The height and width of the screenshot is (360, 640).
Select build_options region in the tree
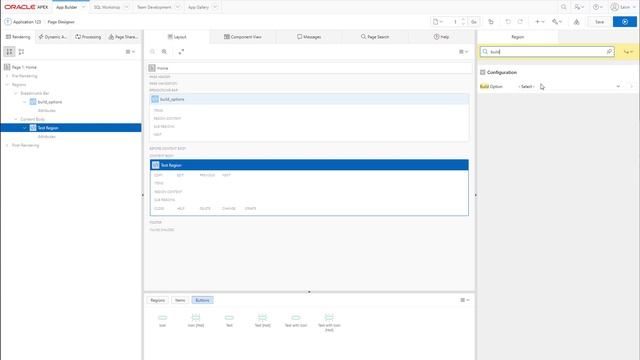50,102
